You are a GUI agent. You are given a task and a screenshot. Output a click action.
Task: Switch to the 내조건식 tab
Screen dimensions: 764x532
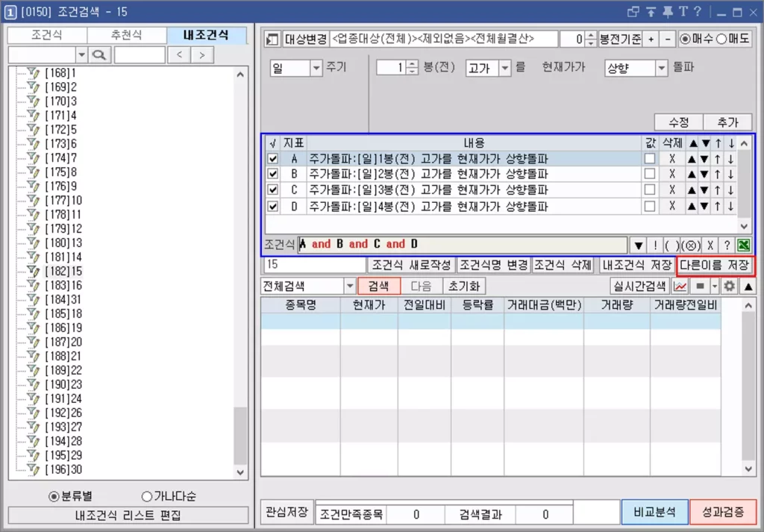(x=206, y=35)
